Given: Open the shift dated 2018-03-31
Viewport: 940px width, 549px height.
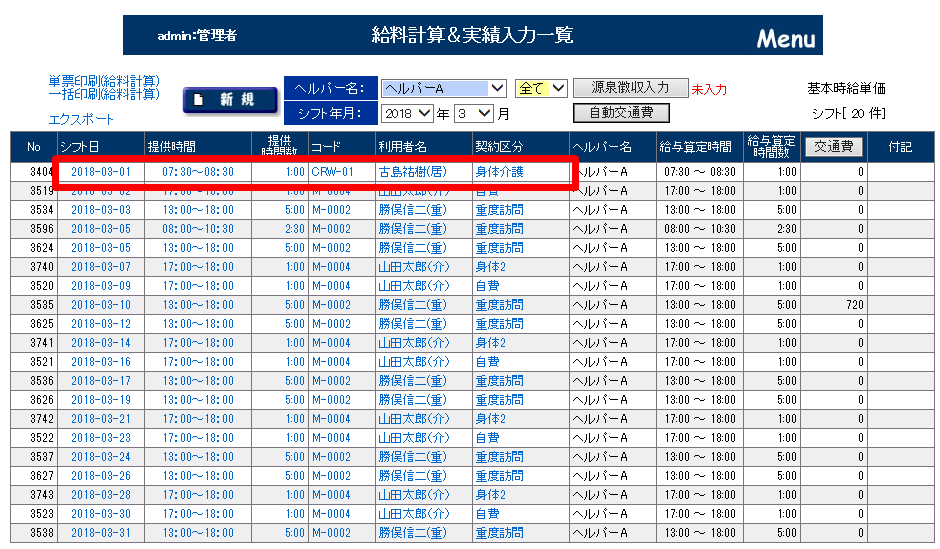Looking at the screenshot, I should 100,533.
